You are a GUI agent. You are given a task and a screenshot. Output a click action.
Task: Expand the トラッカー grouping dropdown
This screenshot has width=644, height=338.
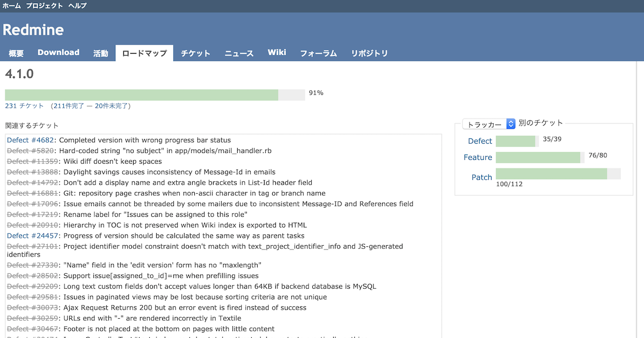pyautogui.click(x=489, y=124)
